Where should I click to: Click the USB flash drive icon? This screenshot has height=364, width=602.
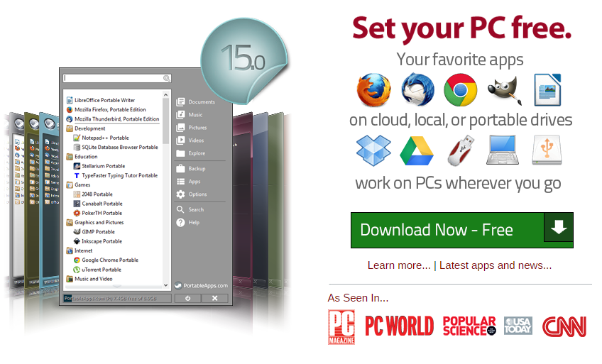coord(461,150)
